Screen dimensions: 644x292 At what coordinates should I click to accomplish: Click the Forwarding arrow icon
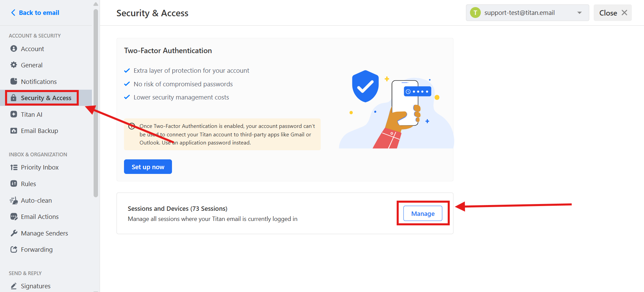14,249
